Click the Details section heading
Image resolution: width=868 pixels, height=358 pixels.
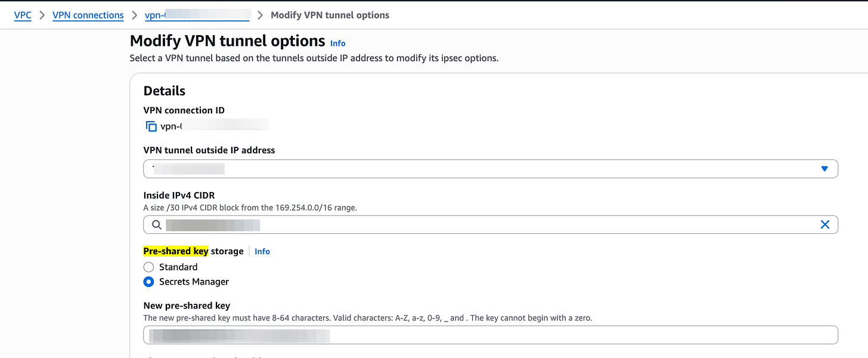click(x=165, y=91)
